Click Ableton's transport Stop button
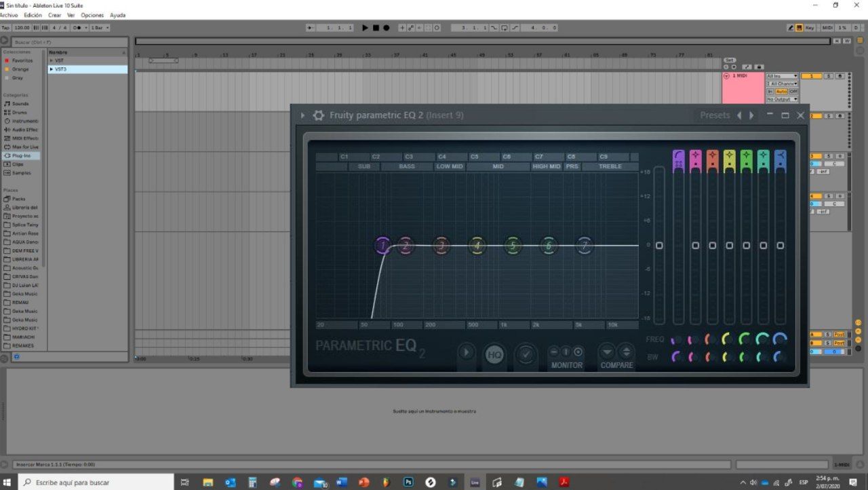Screen dimensions: 868x490 [x=376, y=28]
